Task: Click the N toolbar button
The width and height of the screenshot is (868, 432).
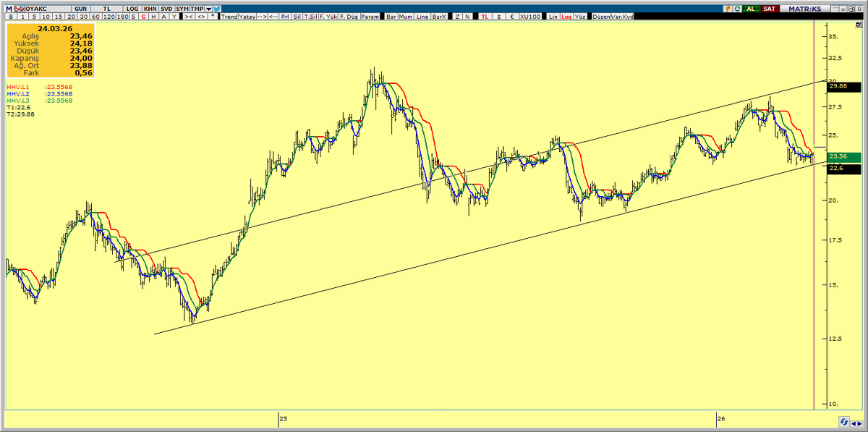Action: coord(467,17)
